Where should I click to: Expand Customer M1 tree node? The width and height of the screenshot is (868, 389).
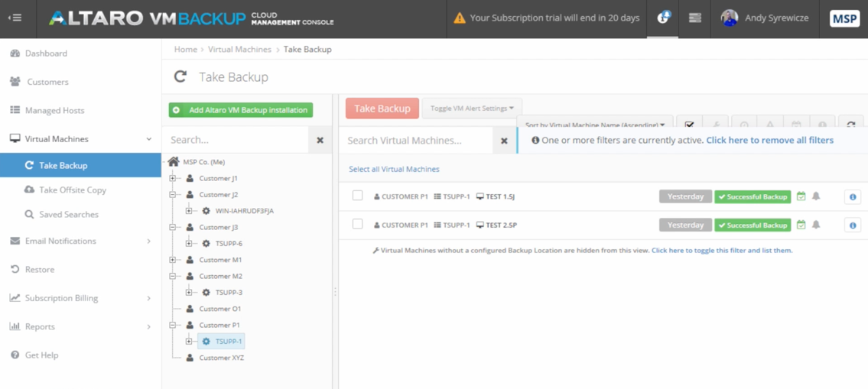tap(173, 260)
